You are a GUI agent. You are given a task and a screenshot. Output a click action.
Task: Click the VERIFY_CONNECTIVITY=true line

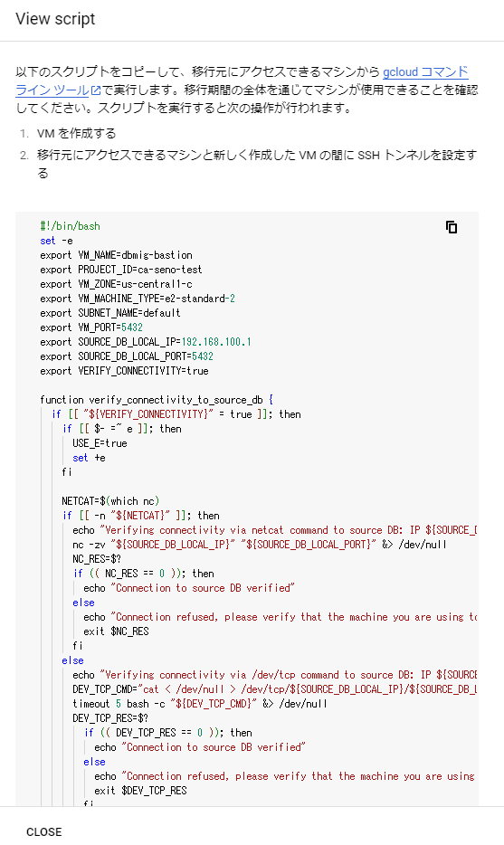[124, 371]
